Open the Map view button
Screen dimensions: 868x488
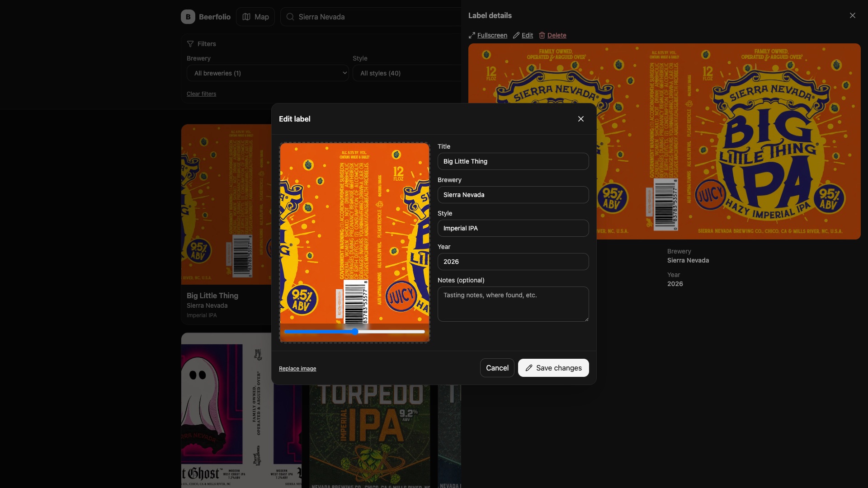(255, 17)
